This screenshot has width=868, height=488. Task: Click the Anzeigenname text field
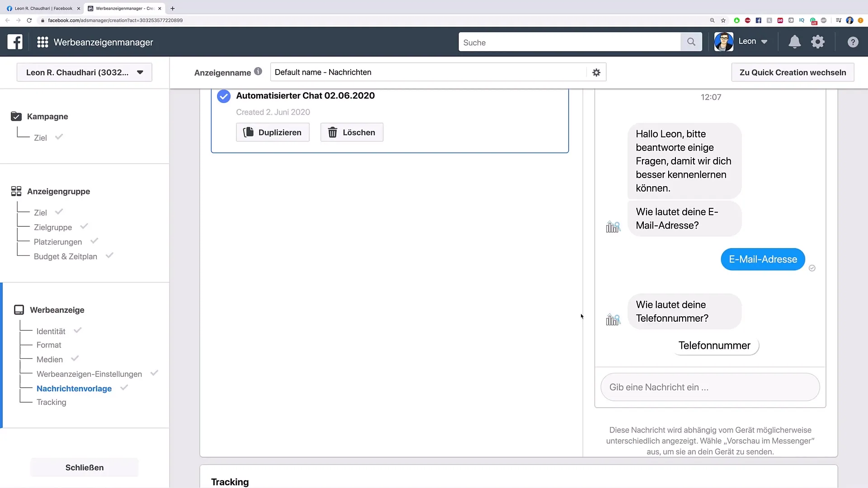pos(429,72)
